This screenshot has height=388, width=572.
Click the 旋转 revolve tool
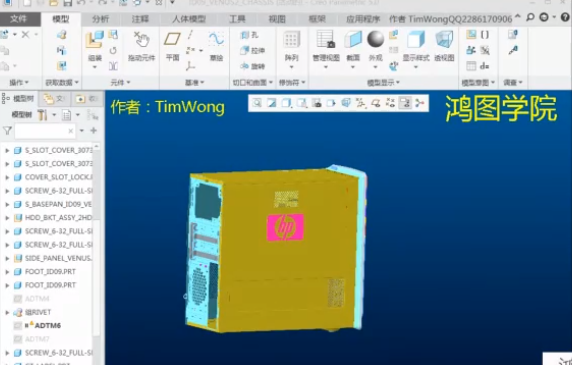[252, 66]
